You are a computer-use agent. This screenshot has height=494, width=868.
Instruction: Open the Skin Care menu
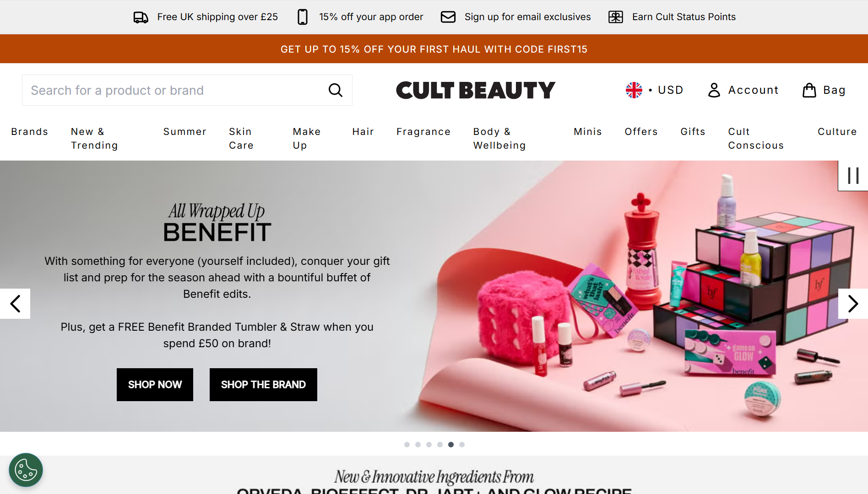click(x=241, y=138)
